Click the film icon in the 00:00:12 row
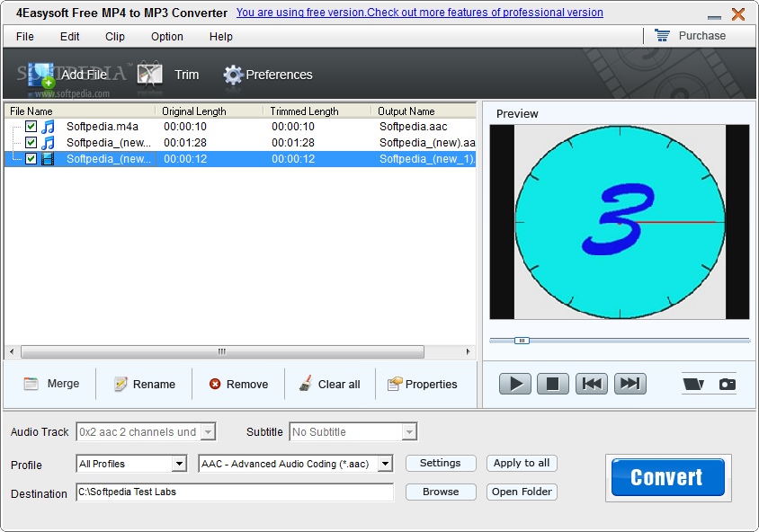This screenshot has height=532, width=759. (48, 159)
